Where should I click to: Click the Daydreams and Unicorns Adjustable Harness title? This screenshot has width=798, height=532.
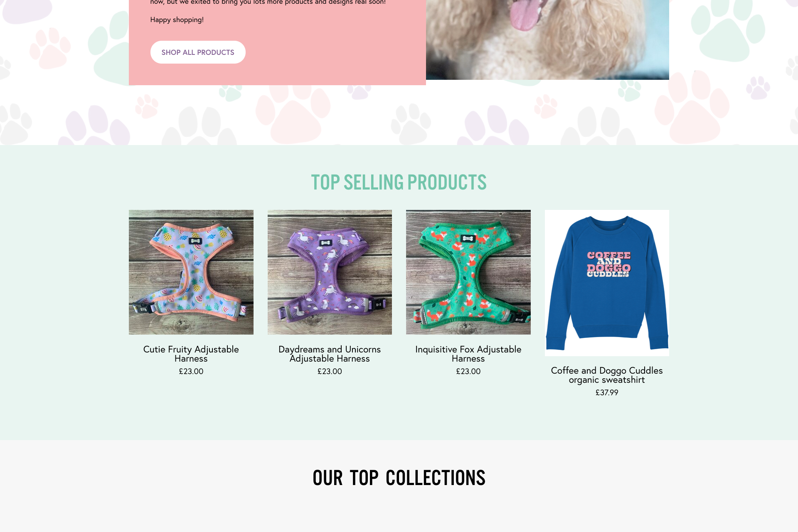[330, 354]
